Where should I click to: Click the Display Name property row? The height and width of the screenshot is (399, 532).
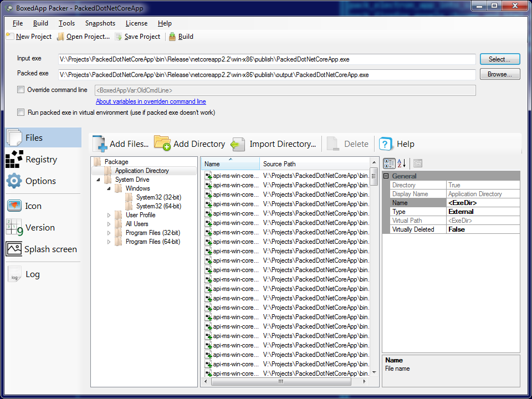454,194
